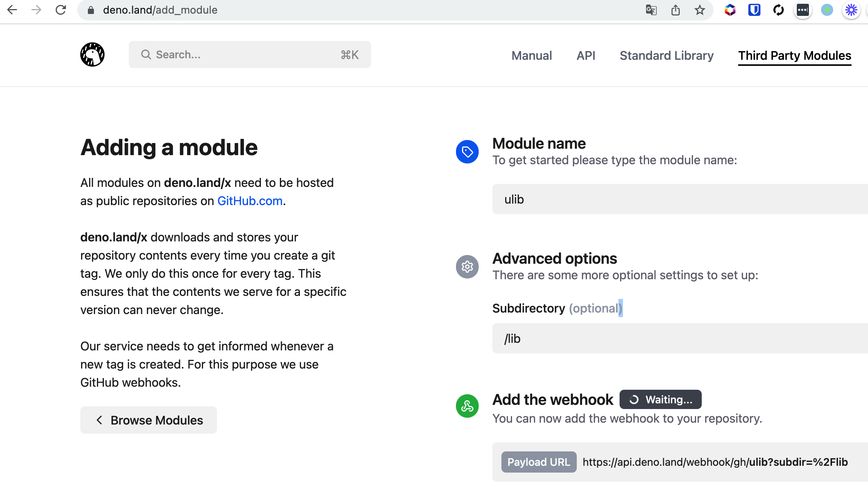Click the Adding a module heading
Image resolution: width=868 pixels, height=504 pixels.
169,147
